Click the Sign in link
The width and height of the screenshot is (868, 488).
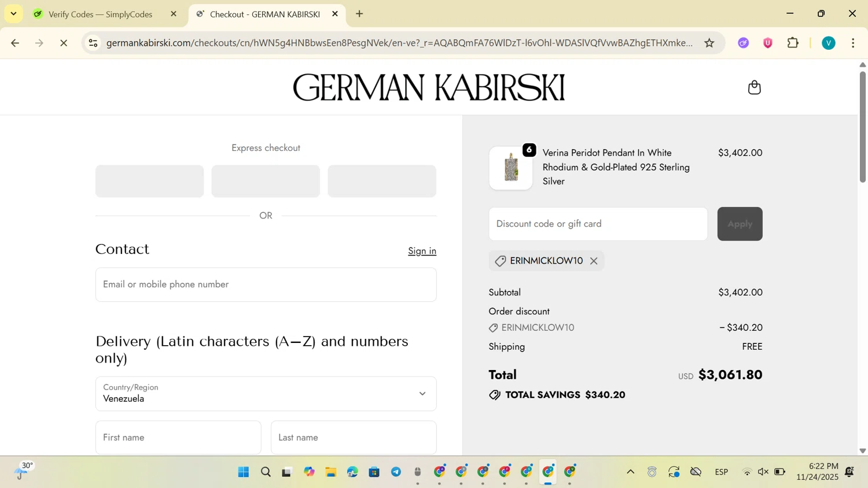pyautogui.click(x=422, y=251)
